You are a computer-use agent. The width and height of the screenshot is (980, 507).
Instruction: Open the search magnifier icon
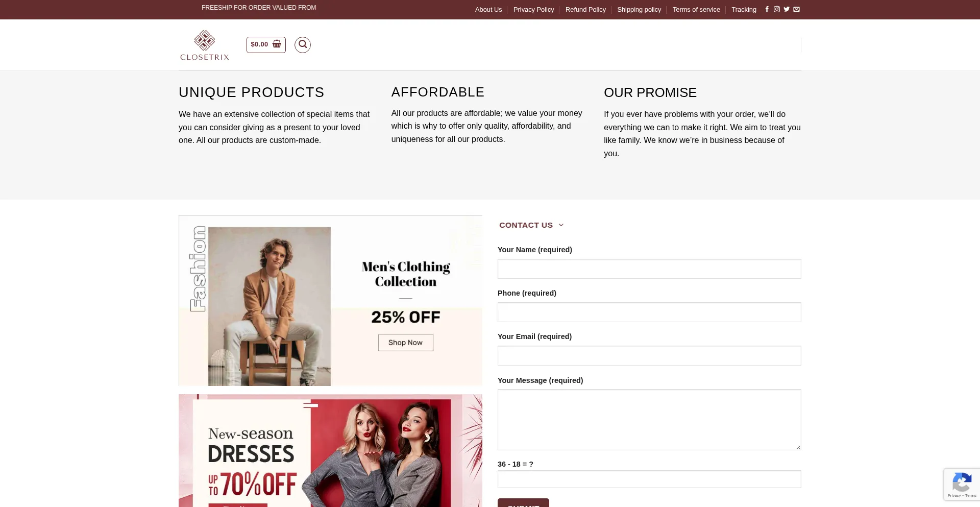coord(303,45)
